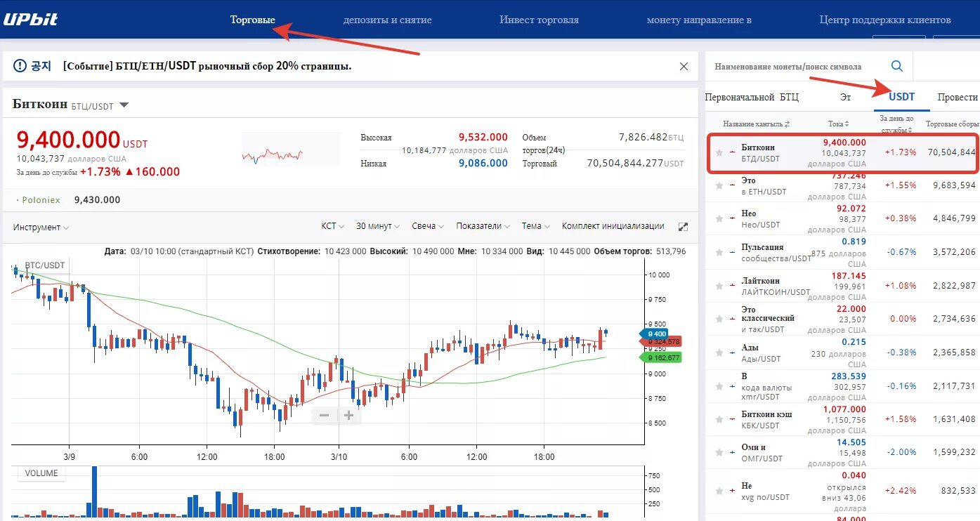
Task: Select the Биткоин кэш КБК/USDT row
Action: pos(843,419)
